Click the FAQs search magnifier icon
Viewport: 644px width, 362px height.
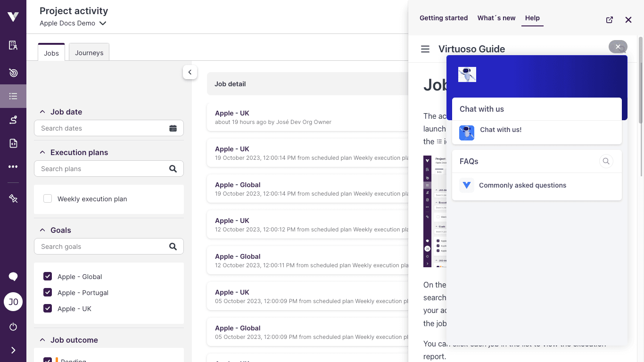click(606, 161)
